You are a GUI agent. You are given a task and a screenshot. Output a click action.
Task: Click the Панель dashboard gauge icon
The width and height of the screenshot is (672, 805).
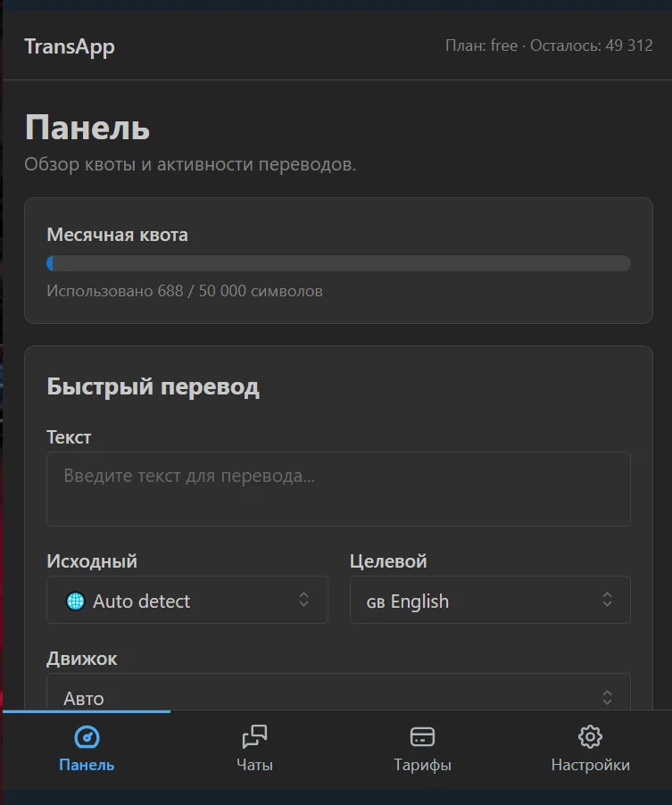[87, 737]
